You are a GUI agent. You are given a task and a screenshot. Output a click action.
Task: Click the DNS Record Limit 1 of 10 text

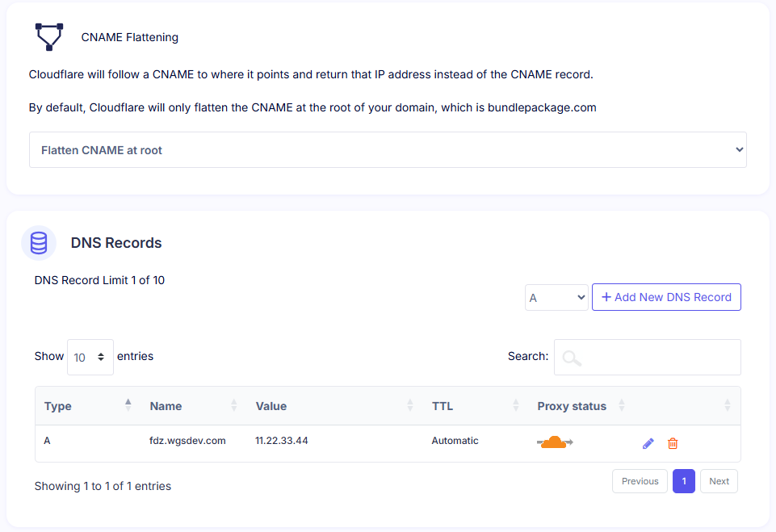click(99, 280)
